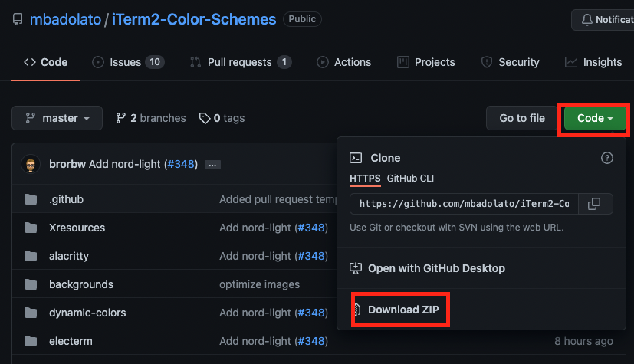Open the mbadolato owner profile link
634x364 pixels.
pyautogui.click(x=65, y=19)
